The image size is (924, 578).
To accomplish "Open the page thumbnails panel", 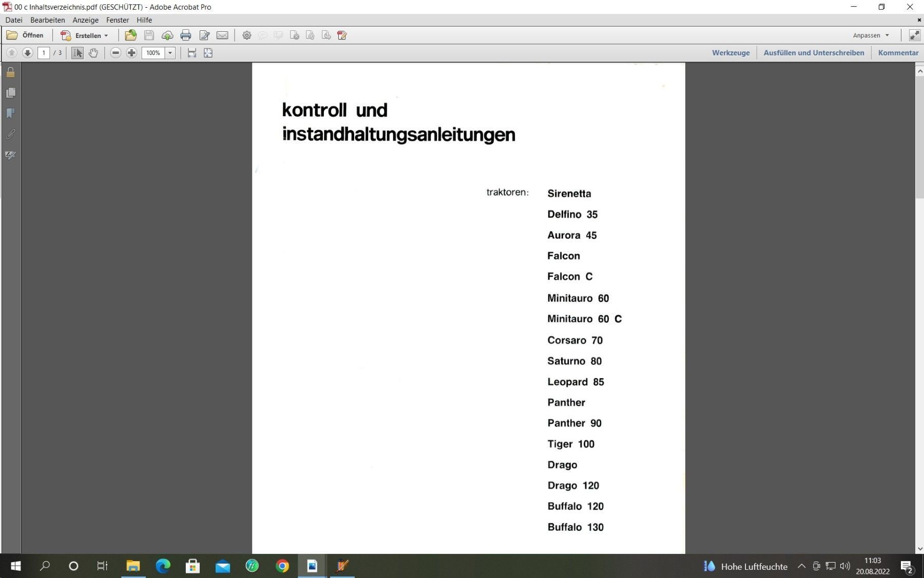I will pos(10,93).
